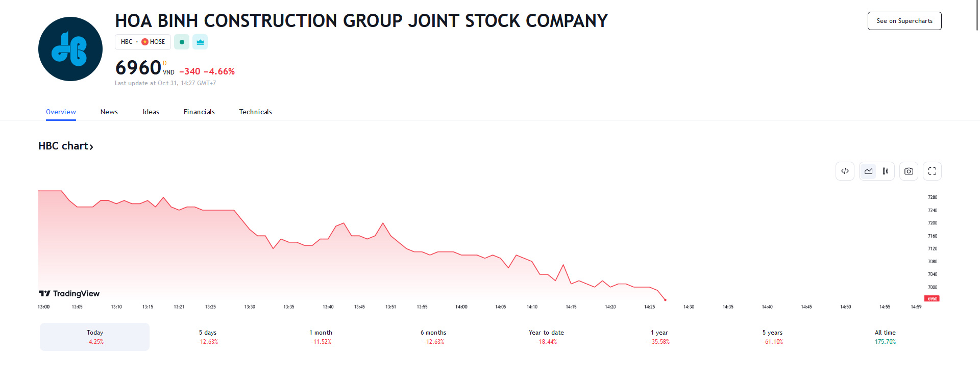Viewport: 980px width, 379px height.
Task: Switch to the Financials tab
Action: coord(199,112)
